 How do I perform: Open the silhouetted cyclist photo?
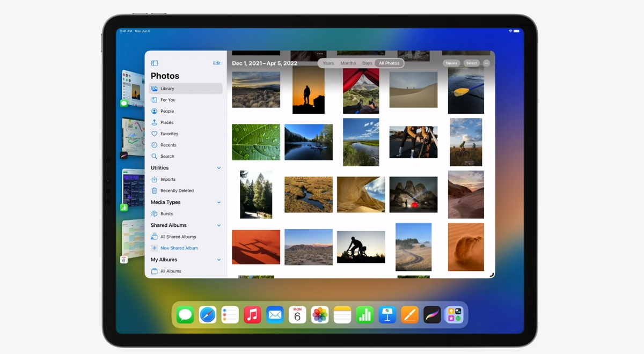[361, 247]
